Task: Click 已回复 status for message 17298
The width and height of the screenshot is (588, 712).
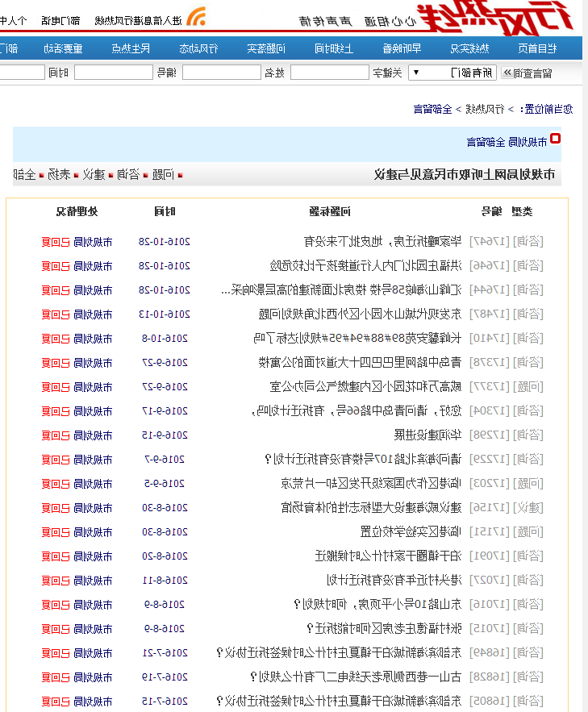Action: tap(56, 436)
